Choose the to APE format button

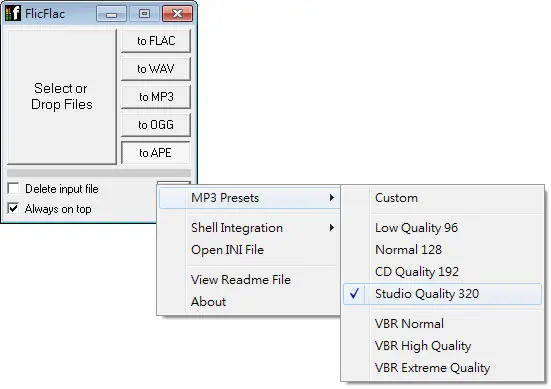[x=156, y=153]
